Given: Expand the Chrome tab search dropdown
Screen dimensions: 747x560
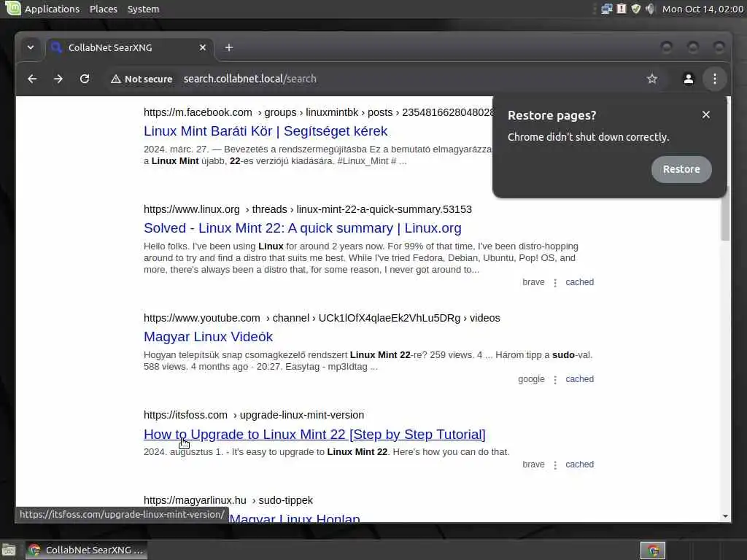Looking at the screenshot, I should 31,47.
